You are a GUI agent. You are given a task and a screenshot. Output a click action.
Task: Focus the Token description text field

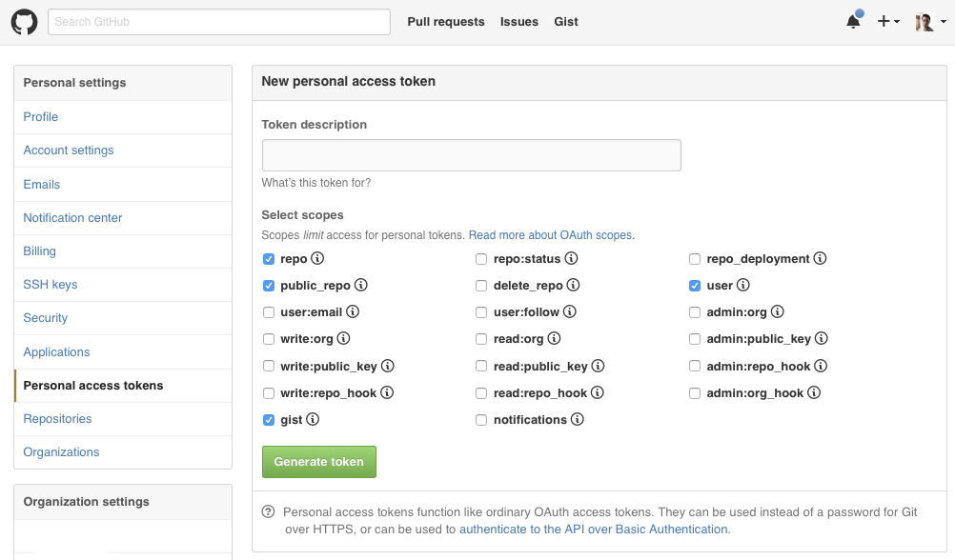coord(471,155)
